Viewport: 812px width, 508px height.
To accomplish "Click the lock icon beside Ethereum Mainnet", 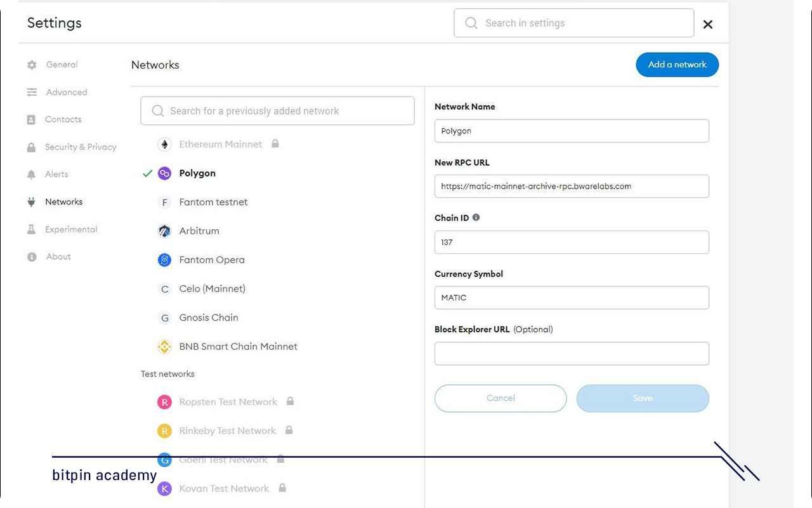I will coord(275,144).
